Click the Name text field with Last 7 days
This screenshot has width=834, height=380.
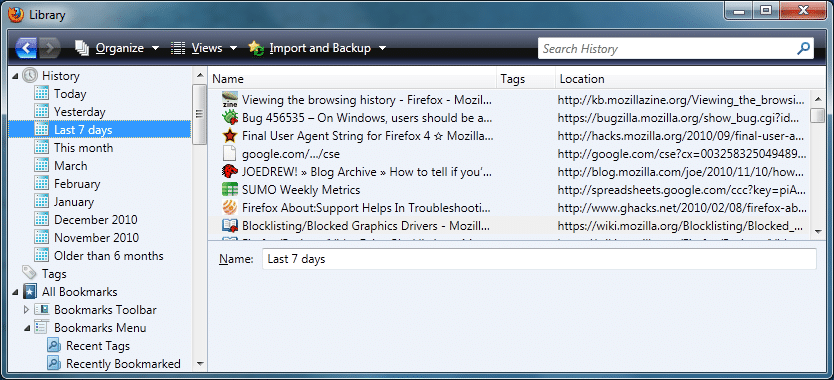point(539,259)
